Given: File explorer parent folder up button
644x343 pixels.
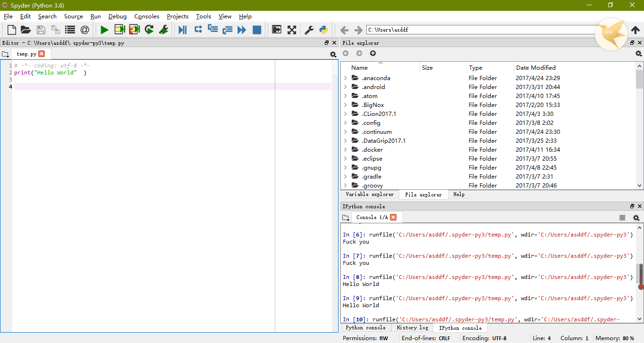Looking at the screenshot, I should [x=373, y=53].
